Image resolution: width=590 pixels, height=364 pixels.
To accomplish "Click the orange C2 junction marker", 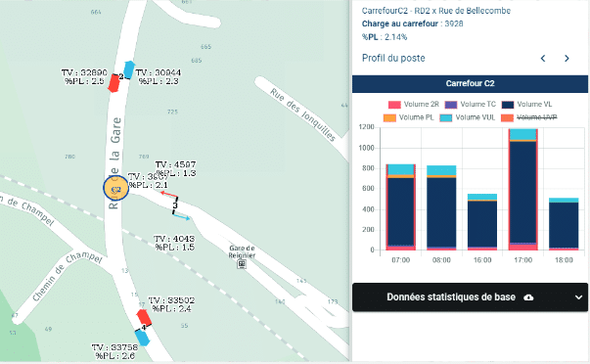I will coord(116,188).
